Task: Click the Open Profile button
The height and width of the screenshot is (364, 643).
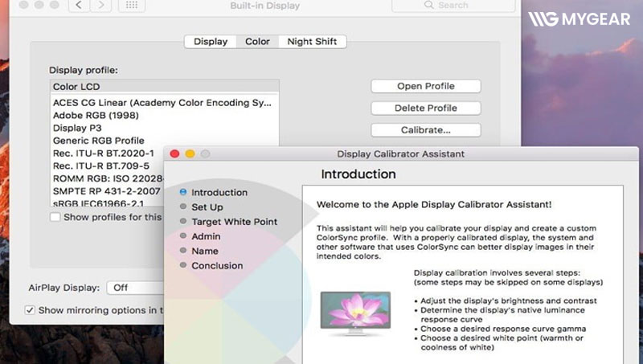Action: coord(425,86)
